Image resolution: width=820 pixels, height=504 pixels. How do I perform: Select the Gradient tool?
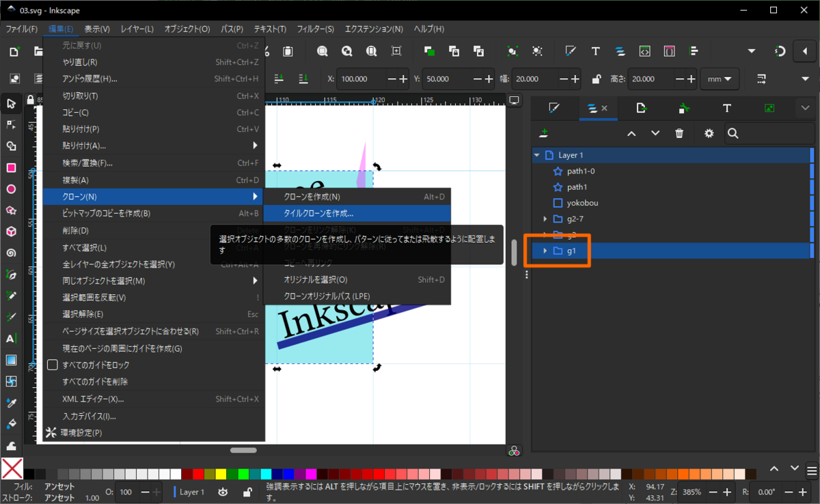(x=11, y=360)
